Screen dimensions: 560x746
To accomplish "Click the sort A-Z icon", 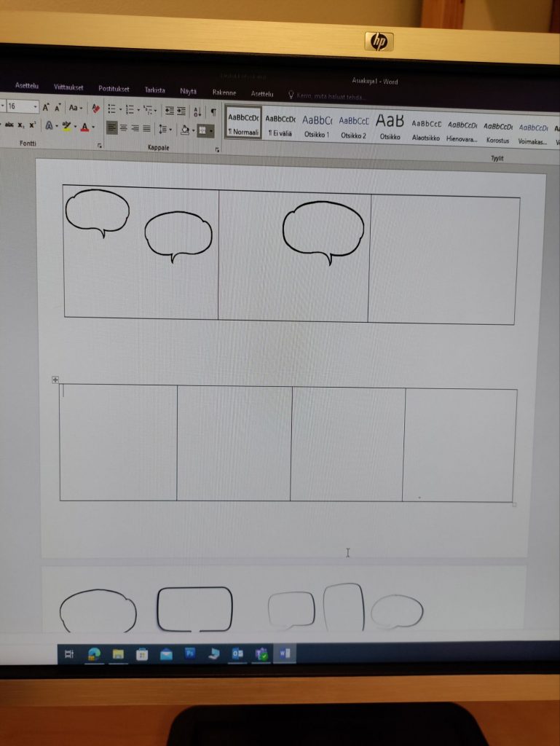I will [x=197, y=111].
